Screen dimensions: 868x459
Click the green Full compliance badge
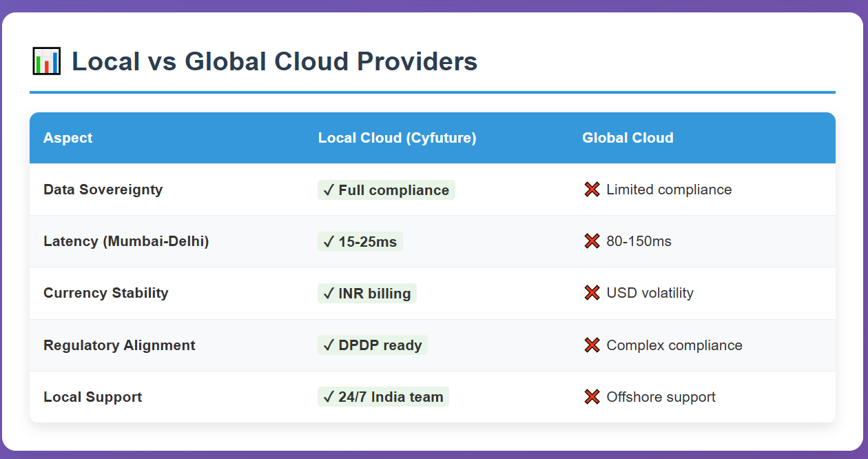click(x=386, y=190)
